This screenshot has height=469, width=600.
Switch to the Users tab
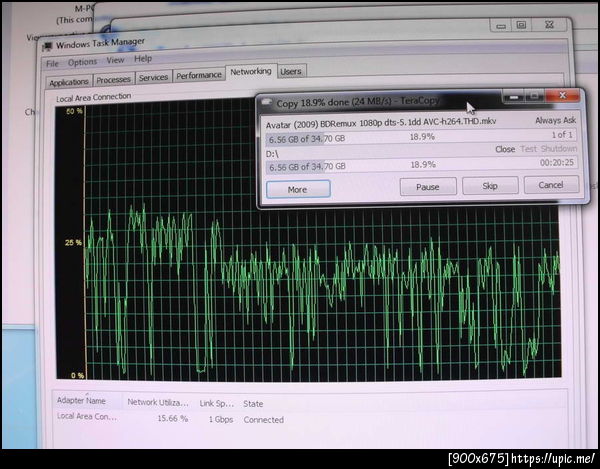pos(290,72)
